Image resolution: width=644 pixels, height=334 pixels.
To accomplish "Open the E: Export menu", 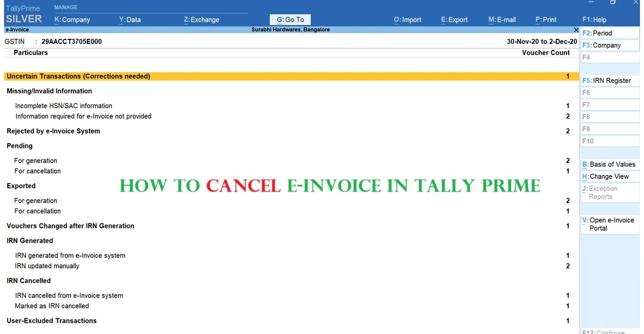I will tap(455, 20).
